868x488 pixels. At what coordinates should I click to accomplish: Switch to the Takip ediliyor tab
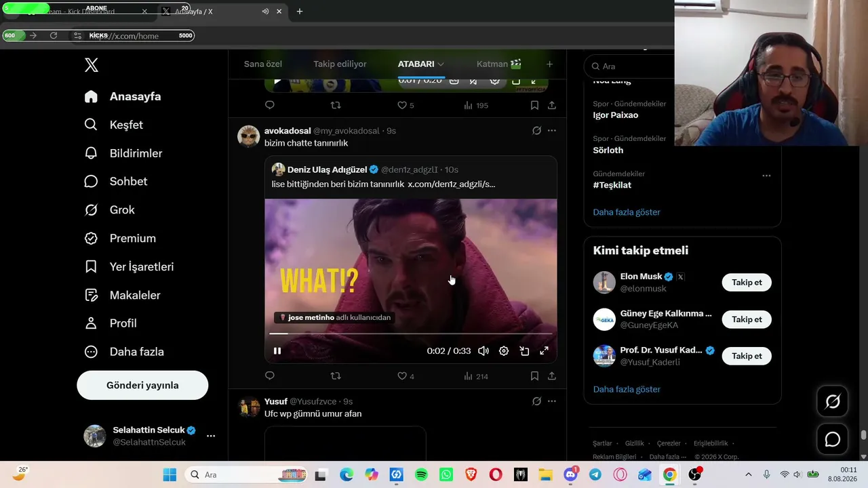point(340,64)
